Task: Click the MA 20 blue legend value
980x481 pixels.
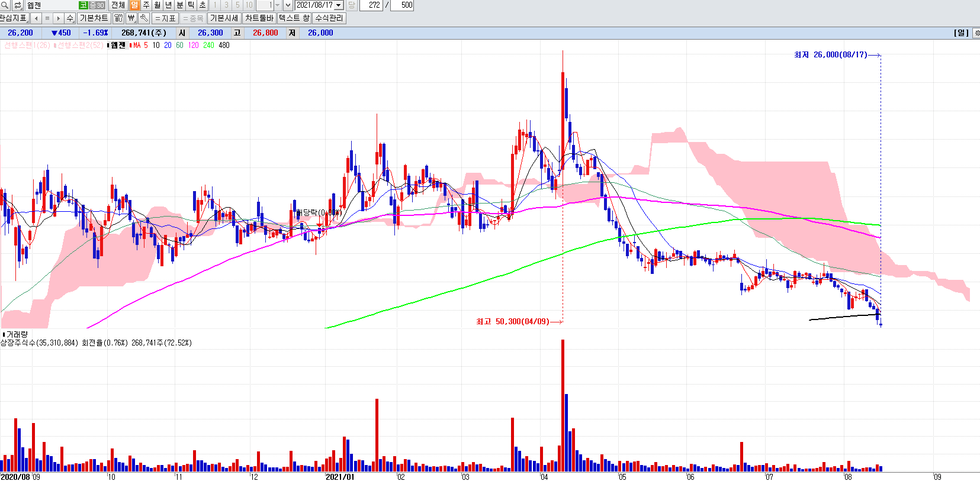Action: click(168, 45)
